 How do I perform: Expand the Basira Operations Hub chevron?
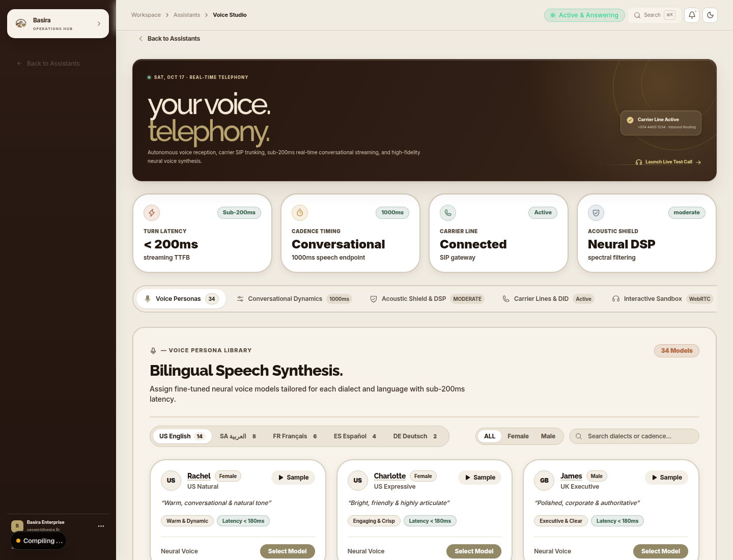tap(99, 23)
